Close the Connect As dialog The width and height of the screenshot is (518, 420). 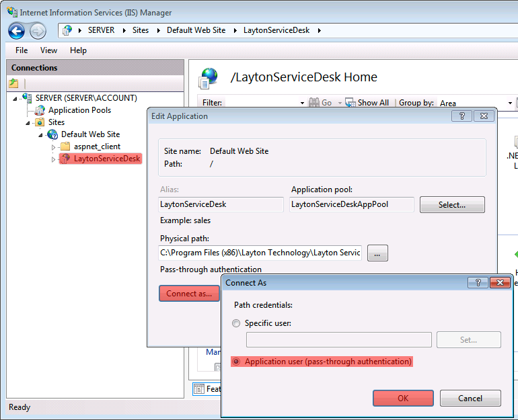(x=500, y=282)
